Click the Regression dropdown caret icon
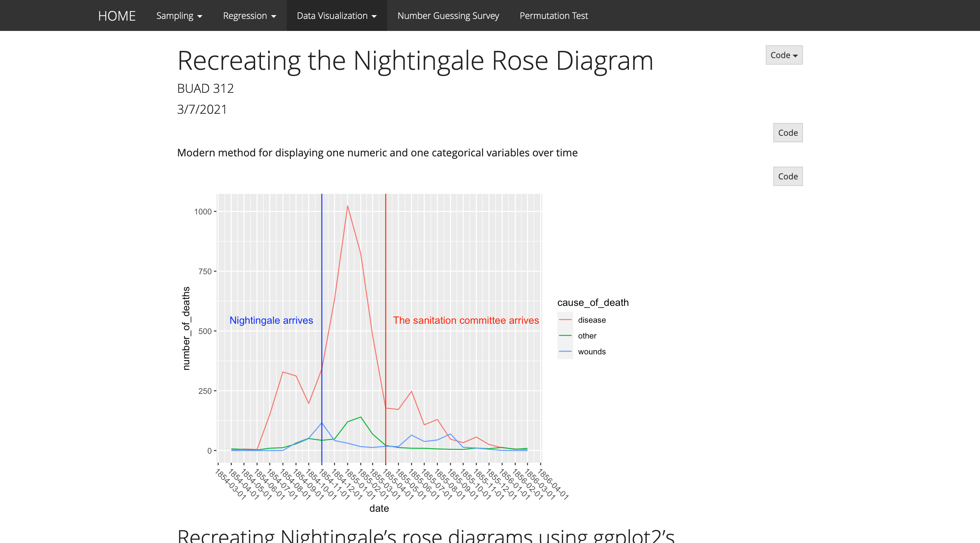980x543 pixels. coord(274,16)
